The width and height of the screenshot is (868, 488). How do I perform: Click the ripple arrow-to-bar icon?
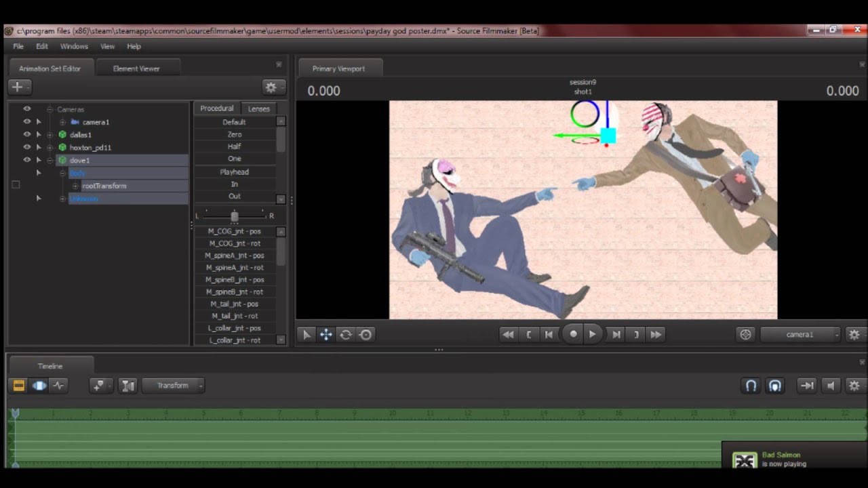pyautogui.click(x=806, y=386)
